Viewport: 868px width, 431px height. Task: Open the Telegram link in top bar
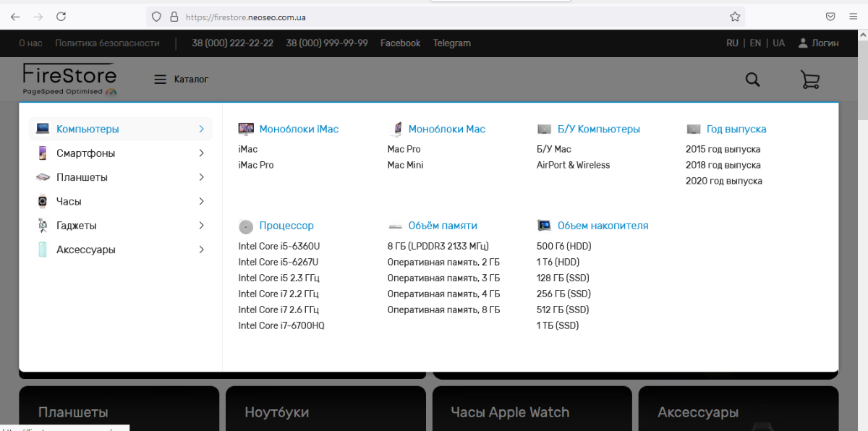pos(452,43)
